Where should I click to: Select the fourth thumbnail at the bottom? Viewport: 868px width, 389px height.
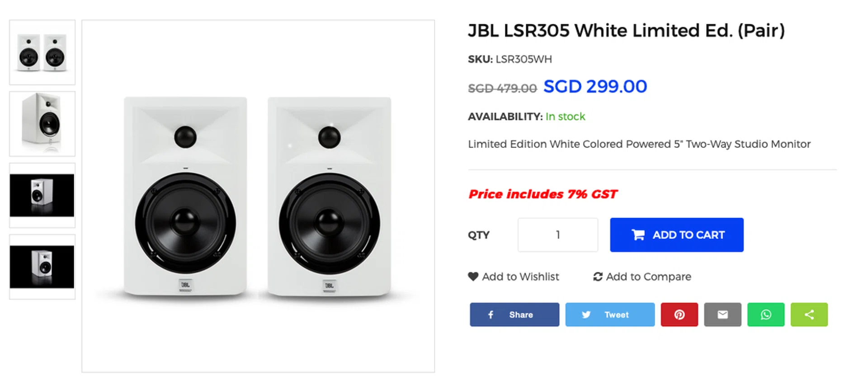click(x=42, y=267)
